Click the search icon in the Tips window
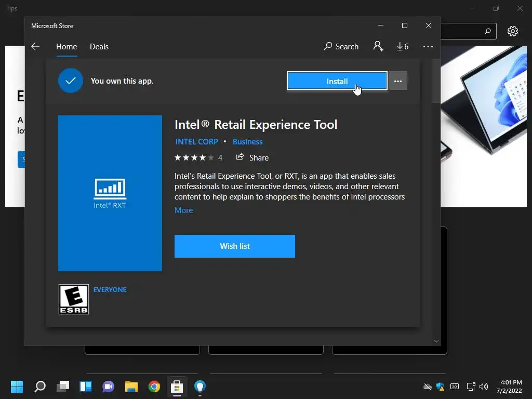This screenshot has height=399, width=532. pyautogui.click(x=488, y=31)
